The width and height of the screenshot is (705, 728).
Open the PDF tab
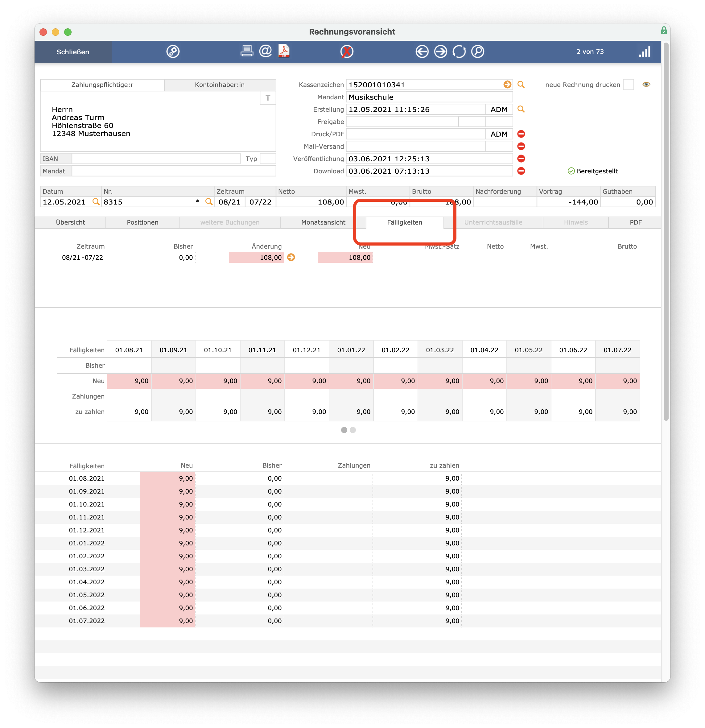[636, 222]
